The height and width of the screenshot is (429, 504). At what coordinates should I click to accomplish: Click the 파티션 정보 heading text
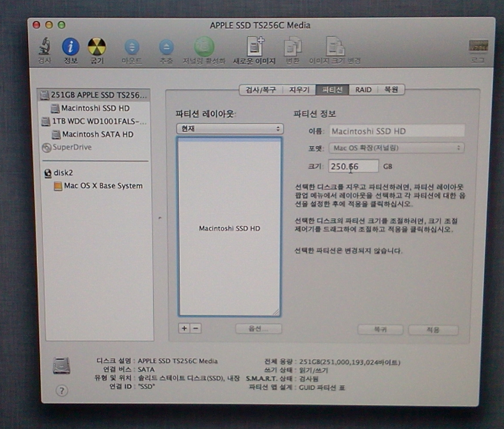[x=315, y=113]
